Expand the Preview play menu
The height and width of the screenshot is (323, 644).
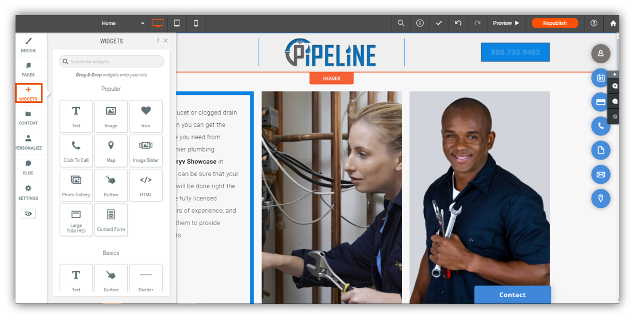click(x=506, y=23)
